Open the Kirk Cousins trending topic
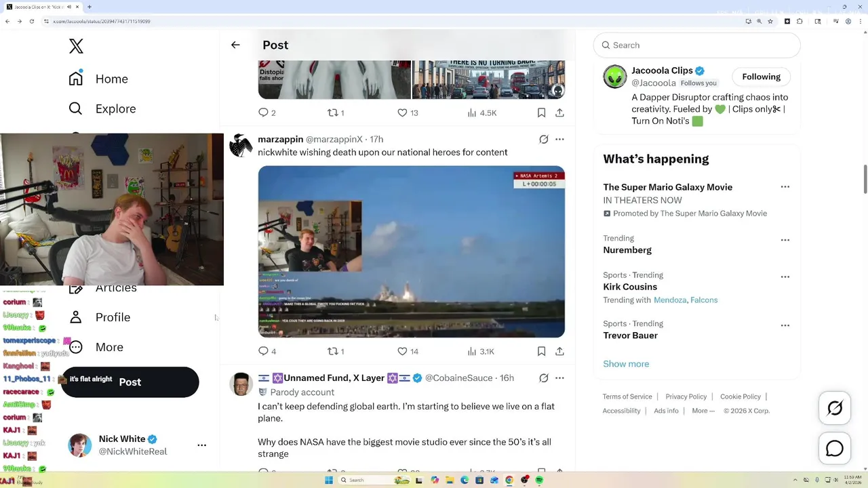Screen dimensions: 868x488 pos(630,287)
